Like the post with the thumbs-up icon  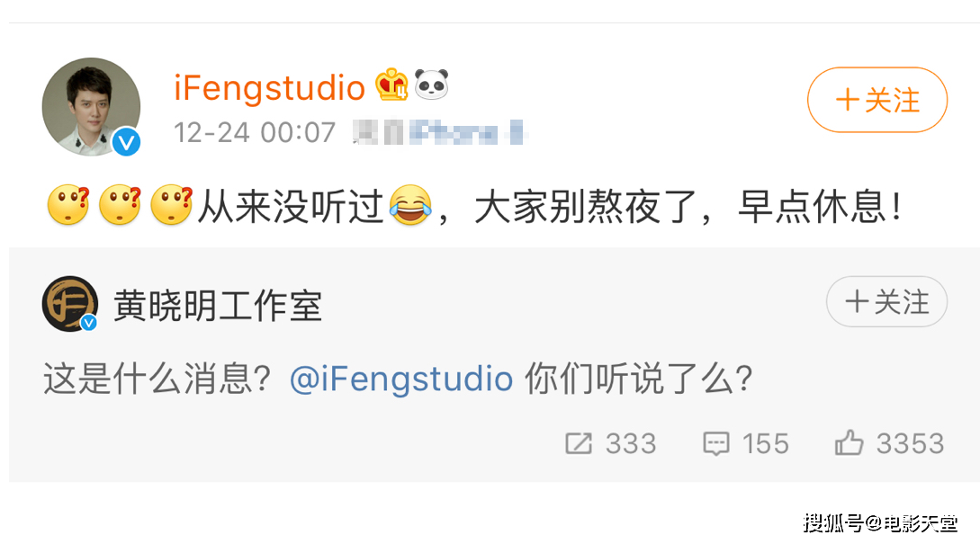point(849,443)
